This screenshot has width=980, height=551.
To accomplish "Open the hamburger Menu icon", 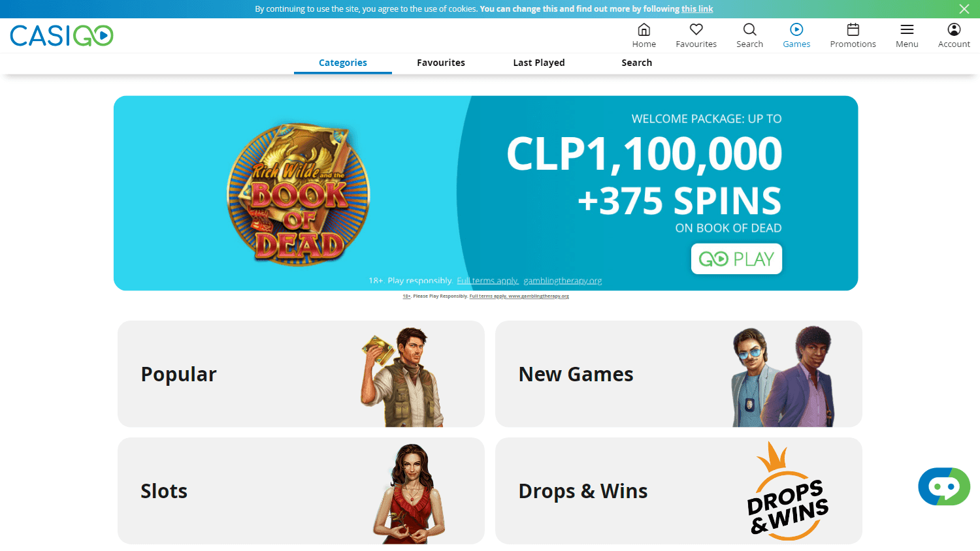I will (907, 29).
